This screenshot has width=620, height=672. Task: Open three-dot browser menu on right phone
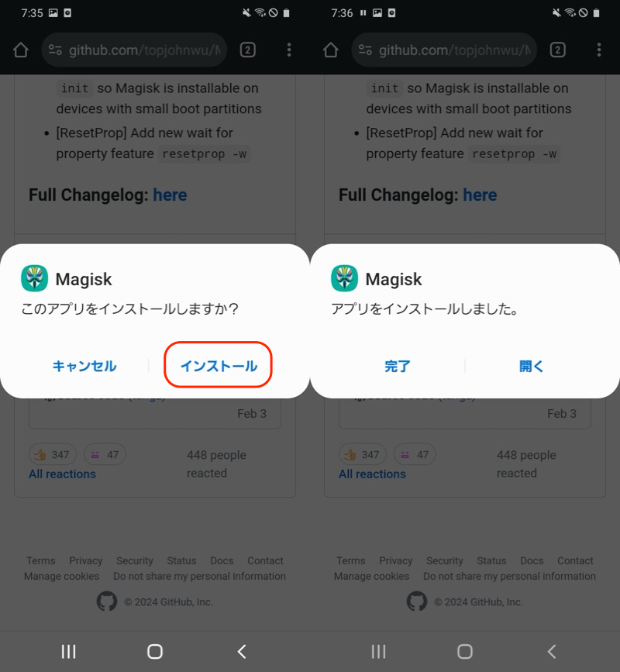click(x=599, y=50)
